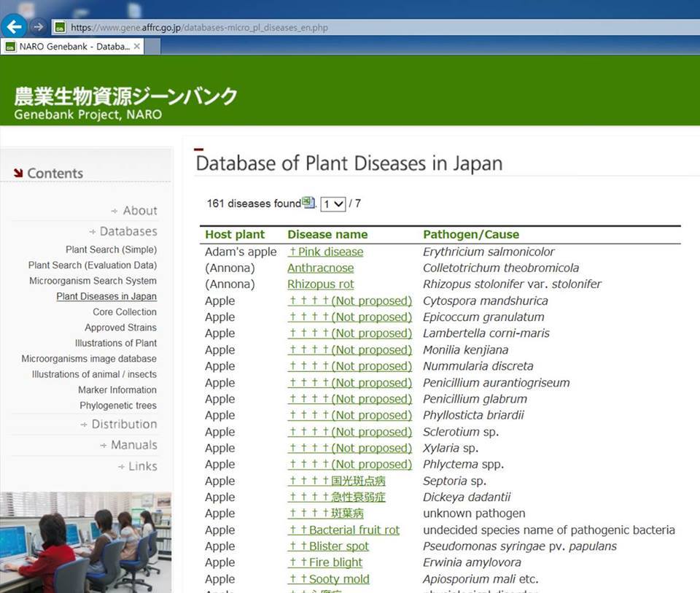The height and width of the screenshot is (593, 700).
Task: Open Approved Strains link
Action: pos(120,327)
